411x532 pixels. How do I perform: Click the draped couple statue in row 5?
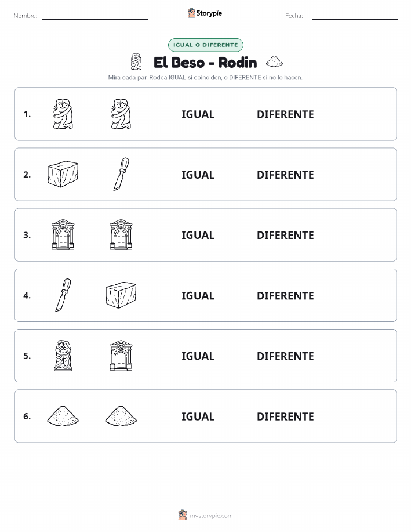tap(63, 355)
